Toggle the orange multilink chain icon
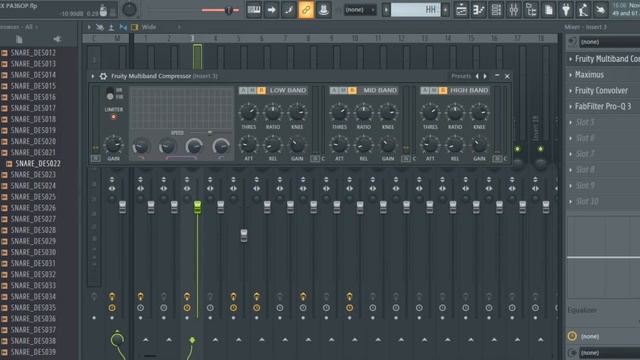This screenshot has width=640, height=360. (306, 10)
